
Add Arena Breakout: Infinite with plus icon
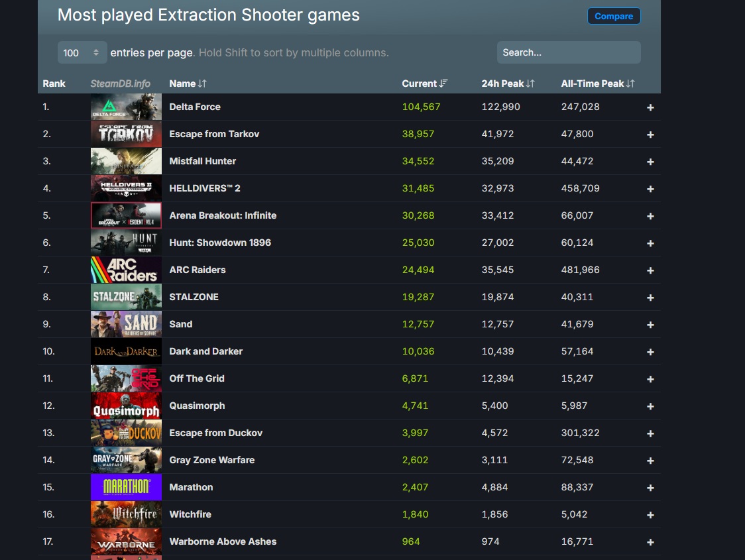click(650, 216)
